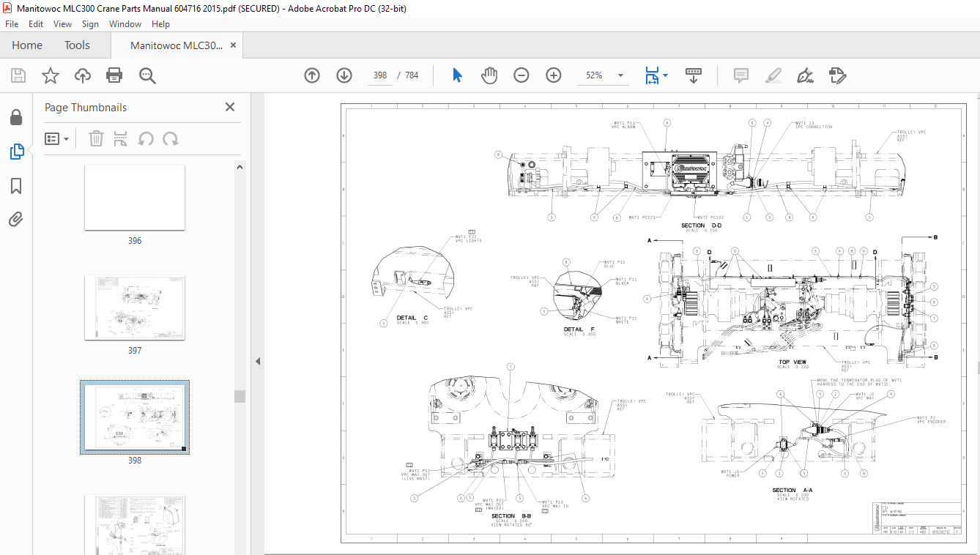Collapse the navigation pane with the arrow
The width and height of the screenshot is (980, 555).
tap(257, 362)
